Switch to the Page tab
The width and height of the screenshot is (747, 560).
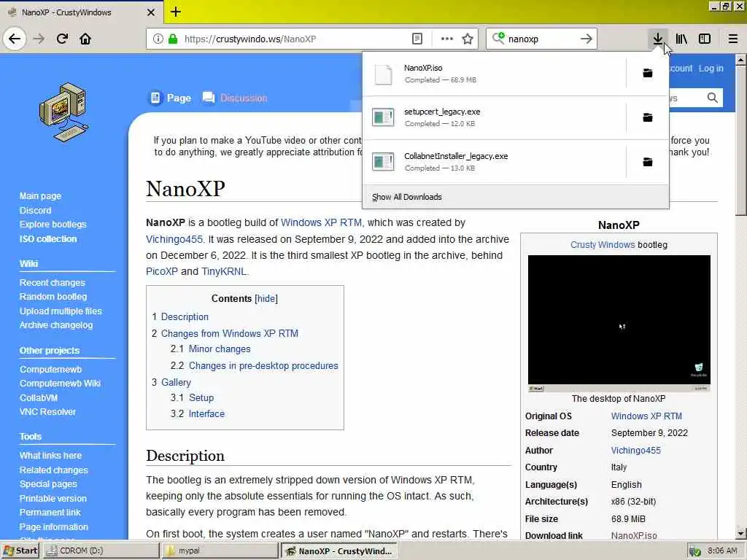coord(171,98)
